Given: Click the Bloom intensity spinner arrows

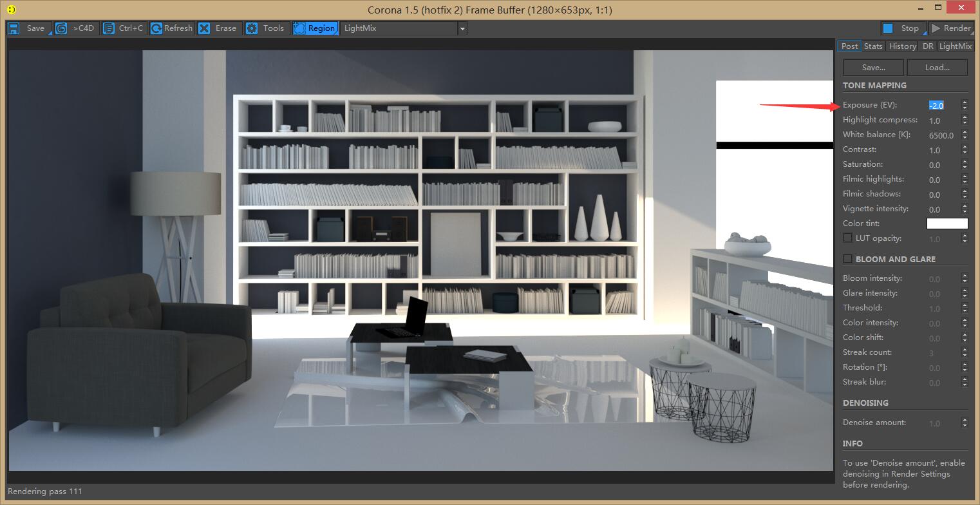Looking at the screenshot, I should 965,279.
